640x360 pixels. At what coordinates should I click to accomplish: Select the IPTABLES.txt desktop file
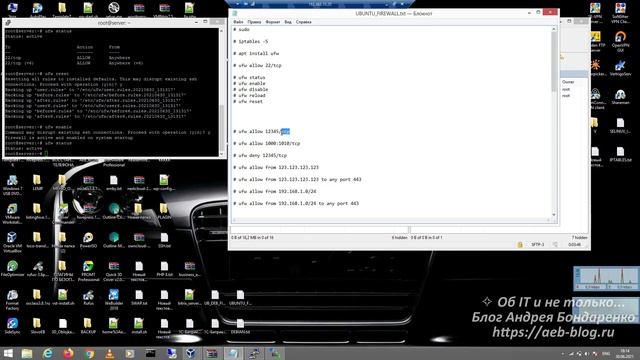620,154
